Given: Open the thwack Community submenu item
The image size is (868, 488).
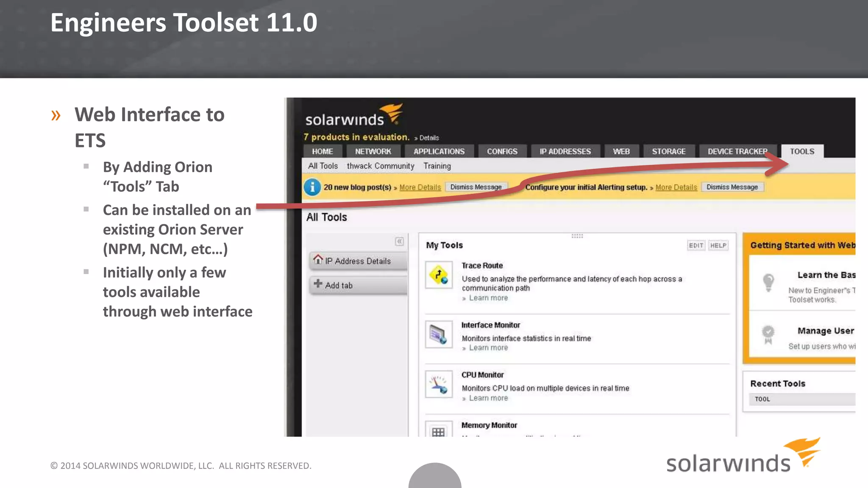Looking at the screenshot, I should click(x=381, y=166).
